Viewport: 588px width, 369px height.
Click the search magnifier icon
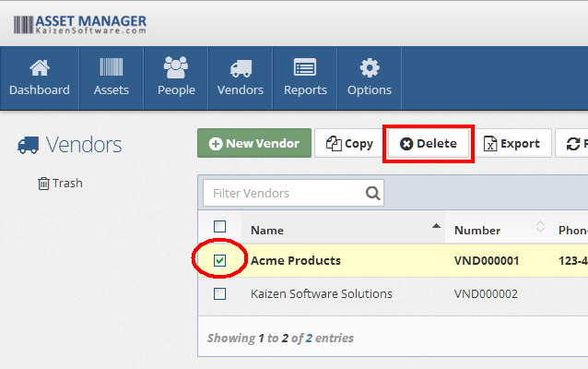[372, 194]
